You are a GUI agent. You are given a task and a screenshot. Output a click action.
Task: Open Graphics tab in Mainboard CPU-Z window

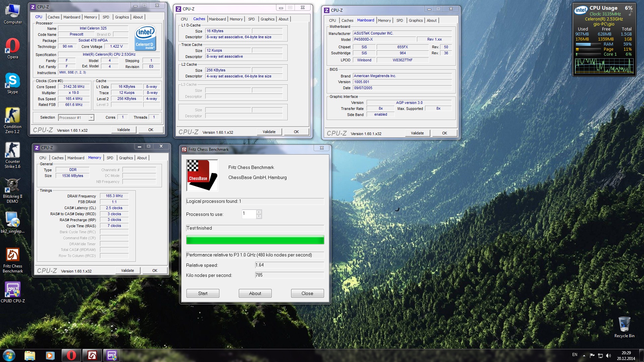tap(416, 20)
